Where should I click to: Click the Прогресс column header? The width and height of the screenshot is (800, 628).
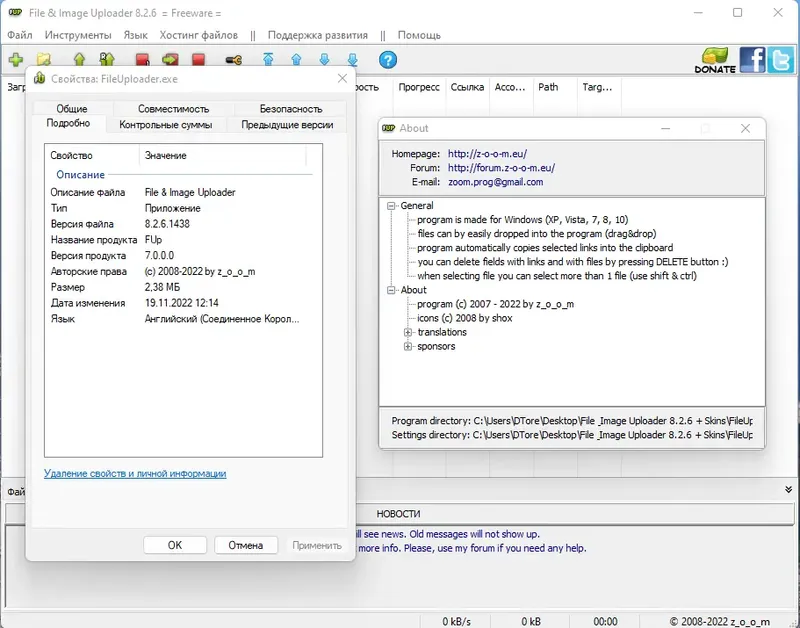(419, 87)
